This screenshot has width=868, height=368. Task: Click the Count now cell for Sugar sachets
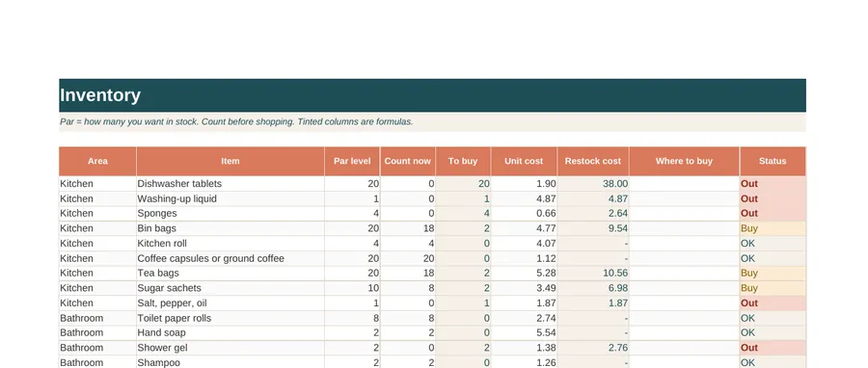click(x=407, y=288)
